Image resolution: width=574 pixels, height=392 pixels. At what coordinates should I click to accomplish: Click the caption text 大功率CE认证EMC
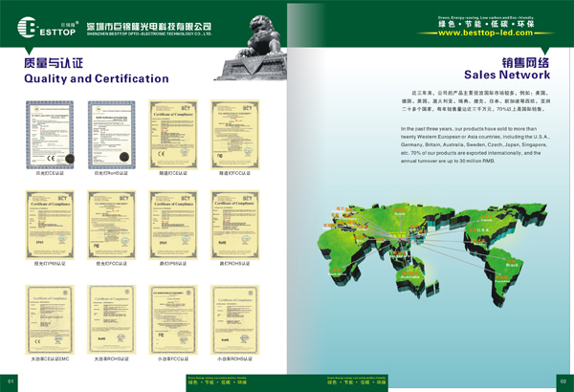point(50,359)
